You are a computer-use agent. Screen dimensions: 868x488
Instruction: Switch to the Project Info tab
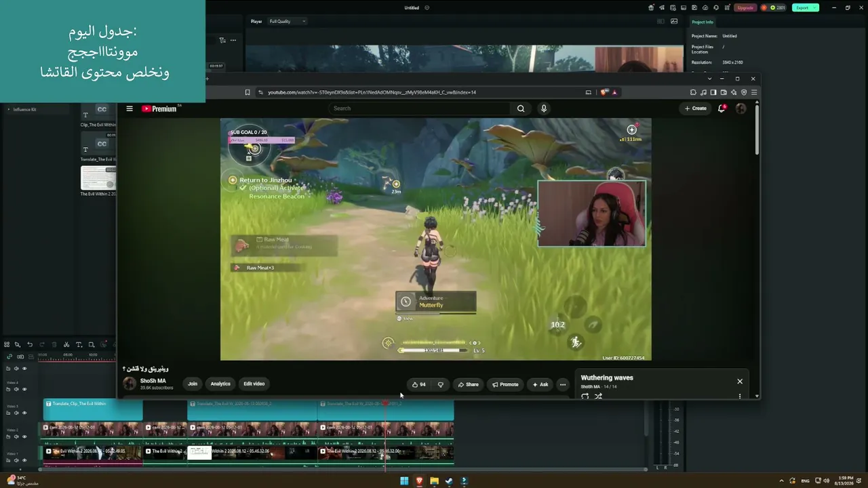[703, 22]
